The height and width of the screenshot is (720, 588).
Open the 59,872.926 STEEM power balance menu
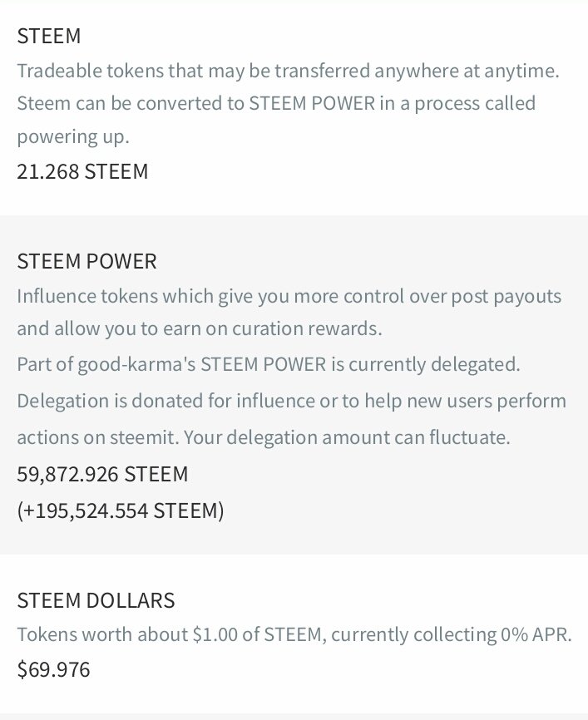pos(102,473)
